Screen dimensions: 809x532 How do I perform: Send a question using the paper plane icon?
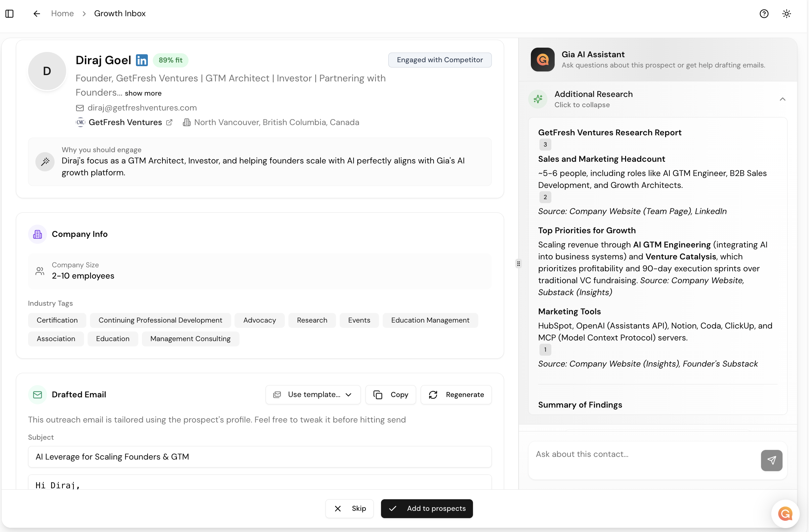pos(771,460)
